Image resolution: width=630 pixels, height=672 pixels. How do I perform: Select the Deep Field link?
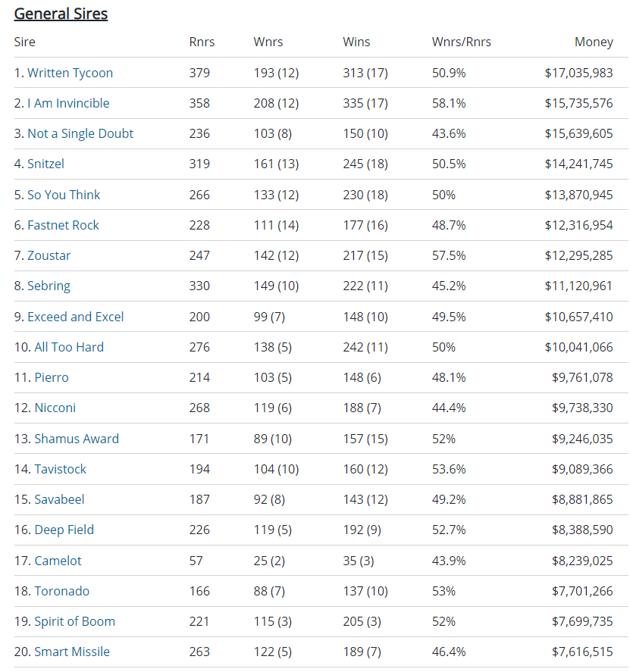(x=64, y=530)
